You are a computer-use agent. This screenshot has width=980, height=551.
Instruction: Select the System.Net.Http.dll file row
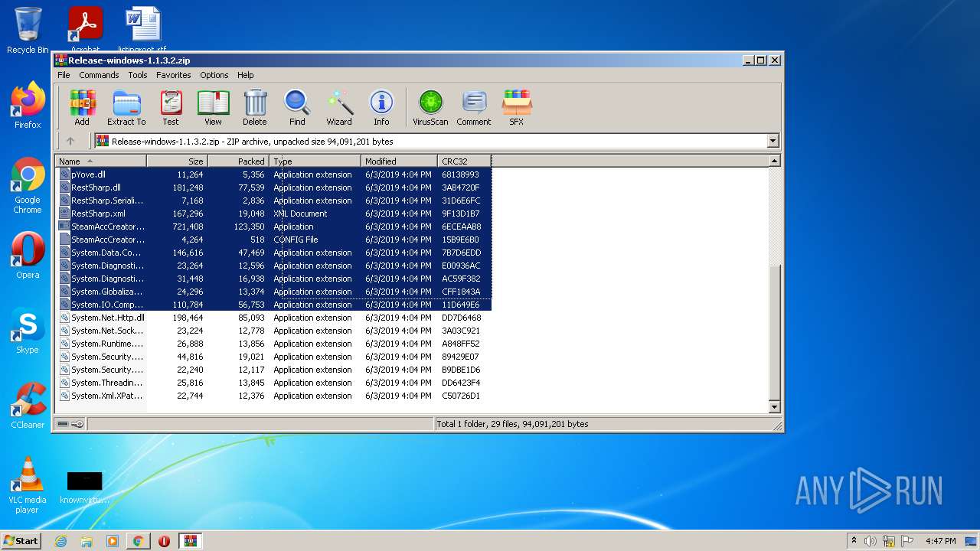point(273,318)
